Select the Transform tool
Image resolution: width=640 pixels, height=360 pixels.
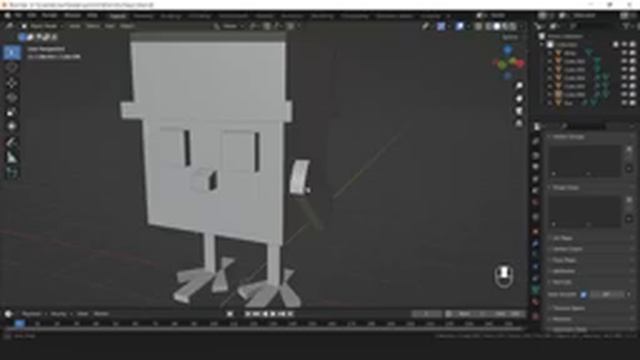(12, 126)
